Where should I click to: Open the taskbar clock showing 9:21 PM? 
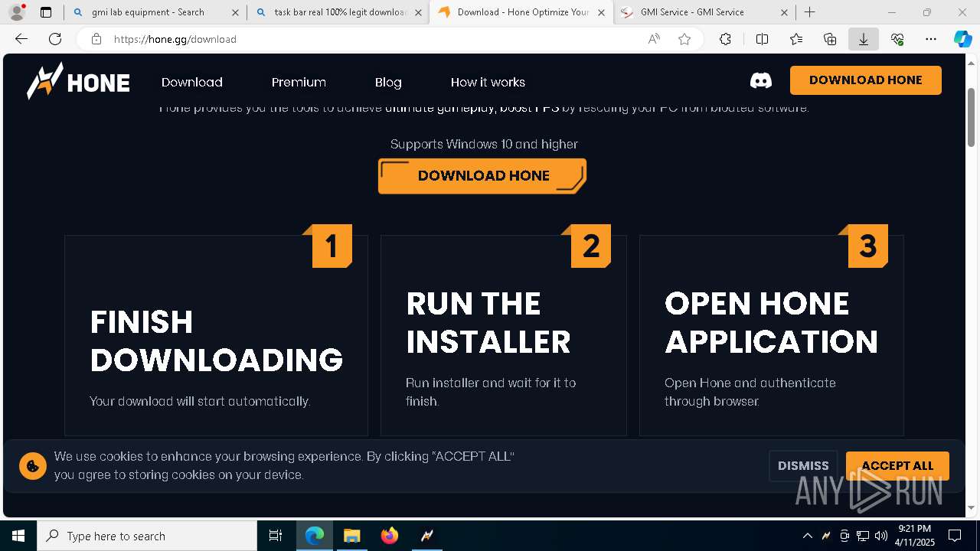914,536
